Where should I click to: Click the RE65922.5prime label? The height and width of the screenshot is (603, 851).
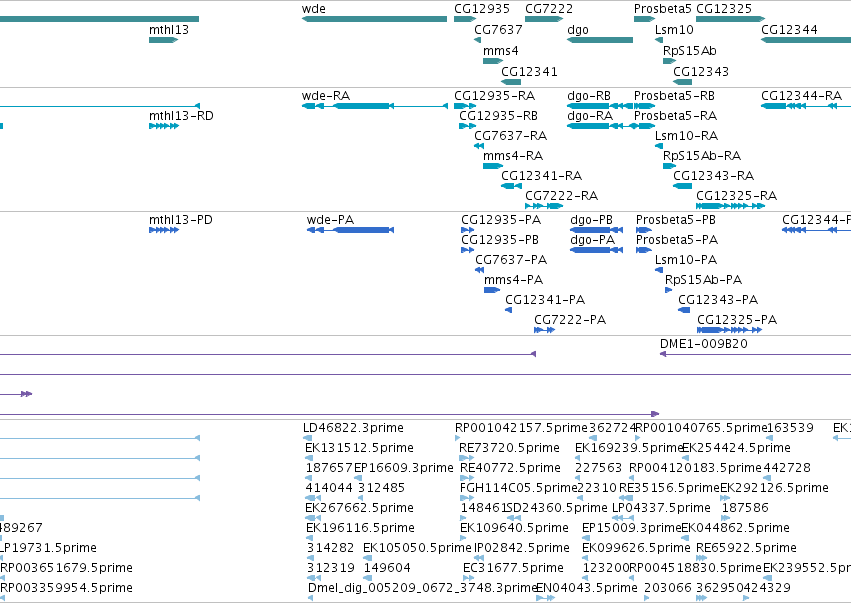point(746,548)
